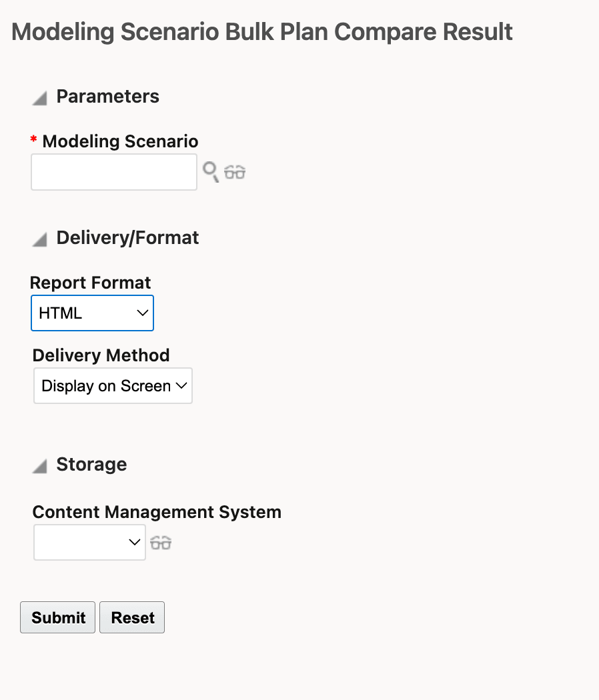Click the Delivery Method label
This screenshot has width=599, height=700.
[101, 355]
